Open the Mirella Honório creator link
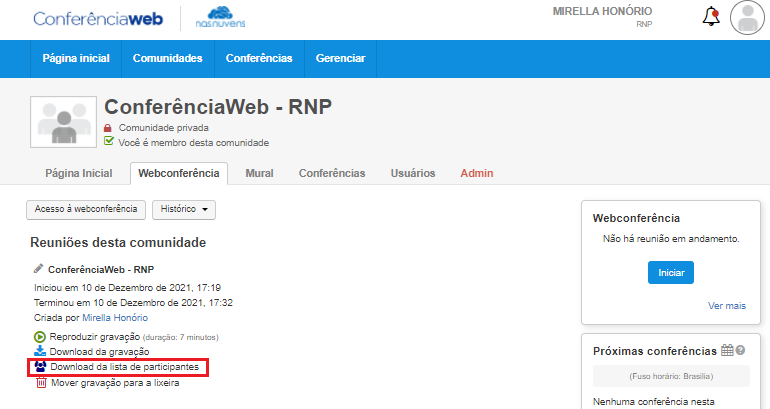Image resolution: width=770 pixels, height=409 pixels. tap(115, 318)
